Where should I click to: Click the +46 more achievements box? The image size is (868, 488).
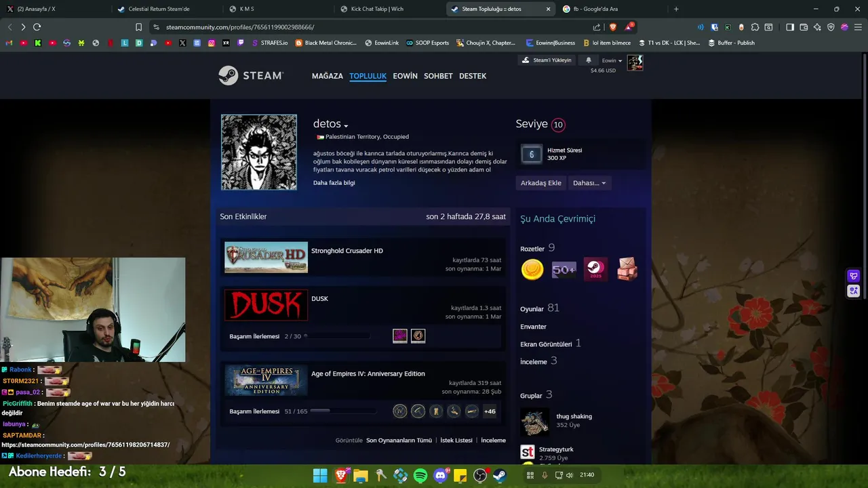tap(490, 411)
